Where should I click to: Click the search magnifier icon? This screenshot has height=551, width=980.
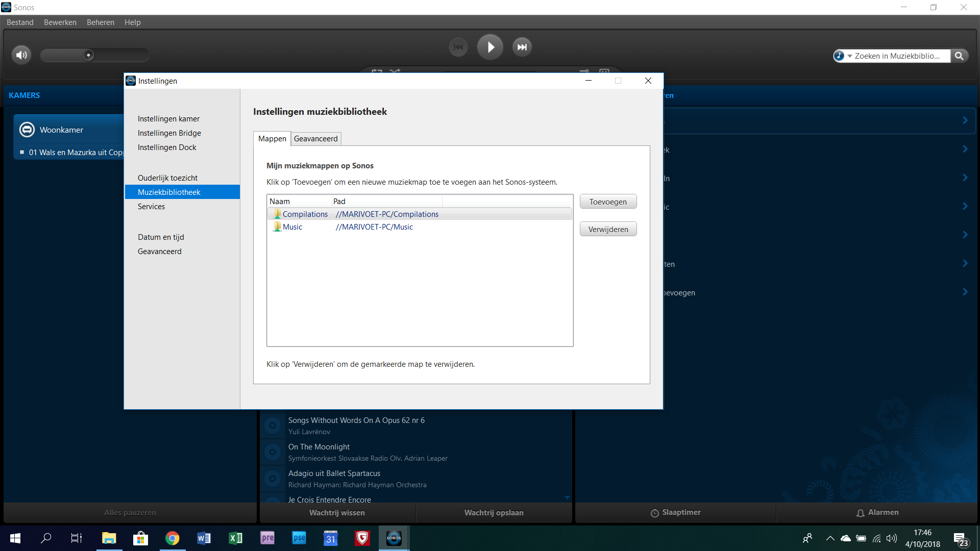[x=959, y=56]
